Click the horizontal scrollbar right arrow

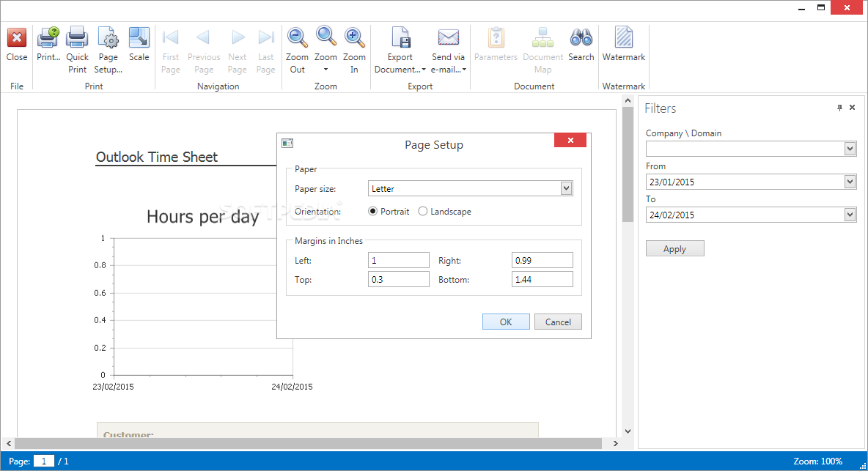[x=615, y=443]
